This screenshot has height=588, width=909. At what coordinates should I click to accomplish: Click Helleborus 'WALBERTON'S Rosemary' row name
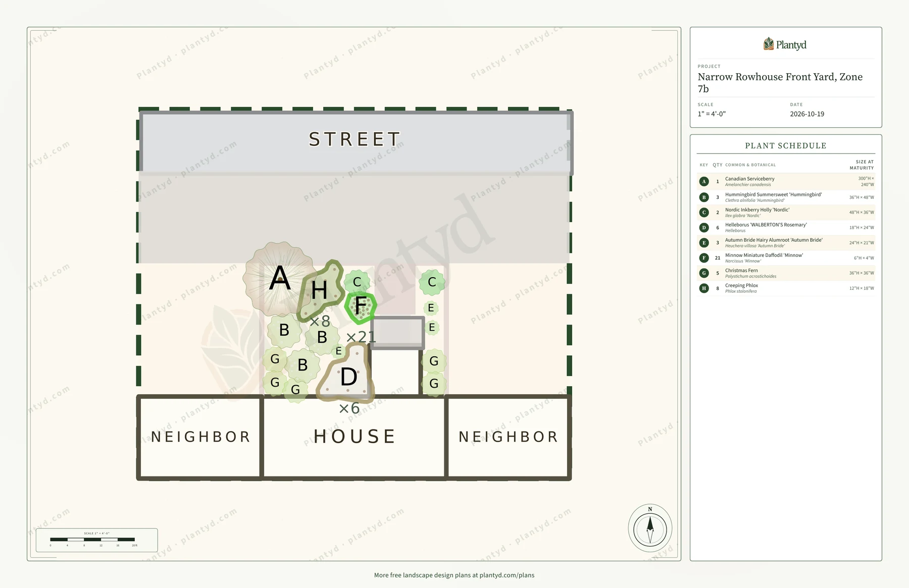[x=766, y=225]
